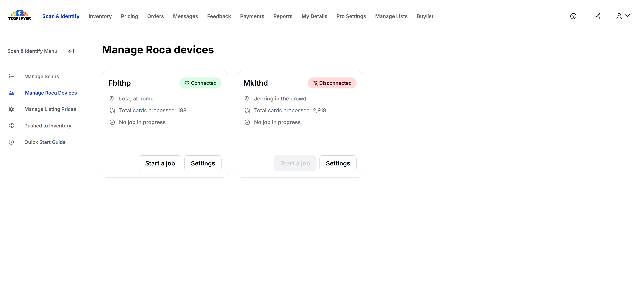This screenshot has height=287, width=644.
Task: Go to the Feedback tab
Action: point(219,16)
